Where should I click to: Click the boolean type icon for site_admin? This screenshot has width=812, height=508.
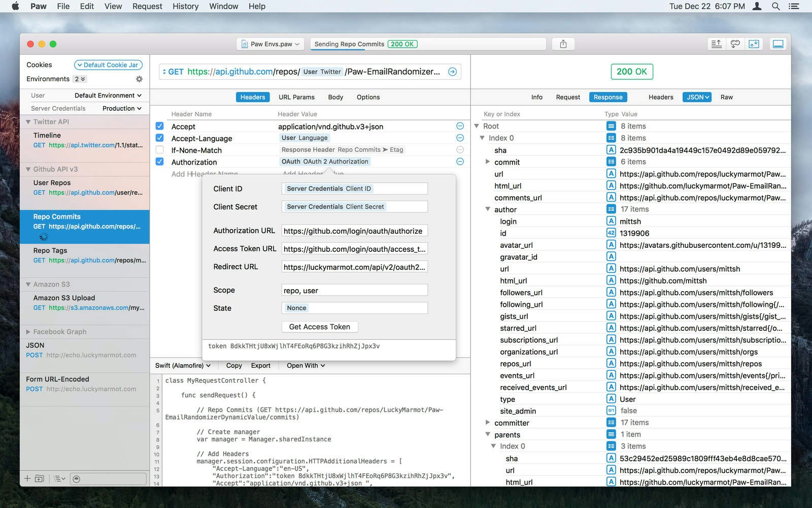click(x=611, y=410)
